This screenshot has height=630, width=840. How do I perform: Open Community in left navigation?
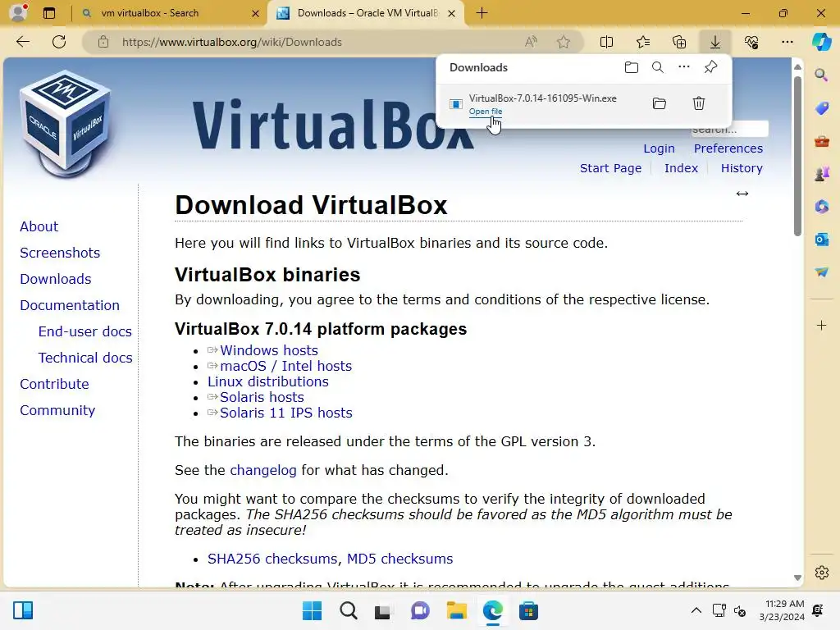pos(58,410)
